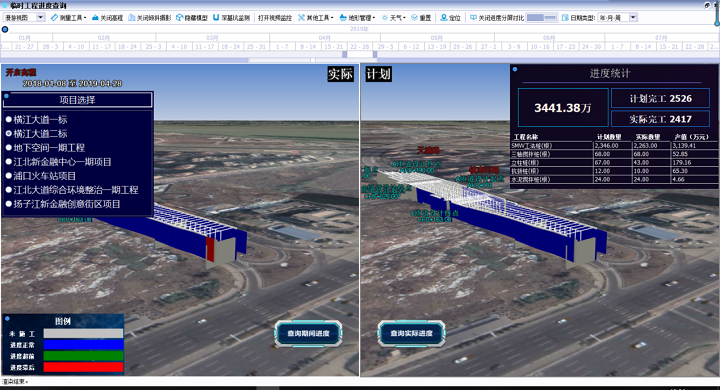Open the 地形管理 terrain menu
This screenshot has height=390, width=720.
click(357, 17)
